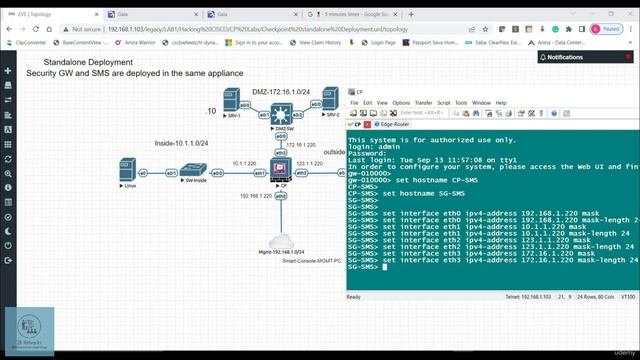Open the Help menu in SecureCRT
Screen dimensions: 640x360
pos(501,103)
